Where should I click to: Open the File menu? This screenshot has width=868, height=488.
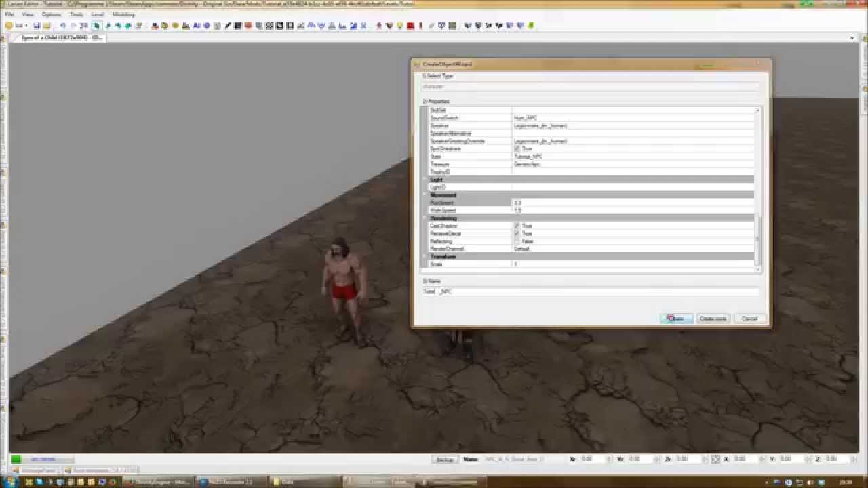[9, 14]
